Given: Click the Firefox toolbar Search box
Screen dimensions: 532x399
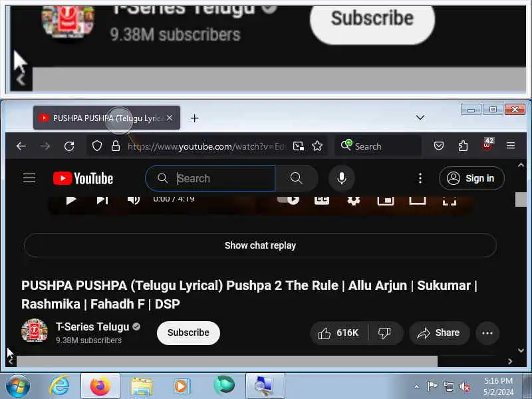Looking at the screenshot, I should (378, 146).
